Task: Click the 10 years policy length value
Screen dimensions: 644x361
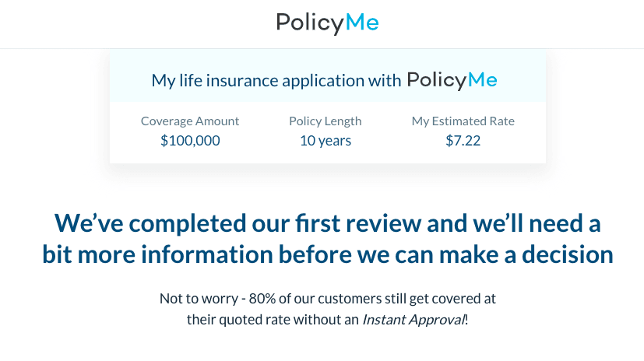Action: coord(326,141)
